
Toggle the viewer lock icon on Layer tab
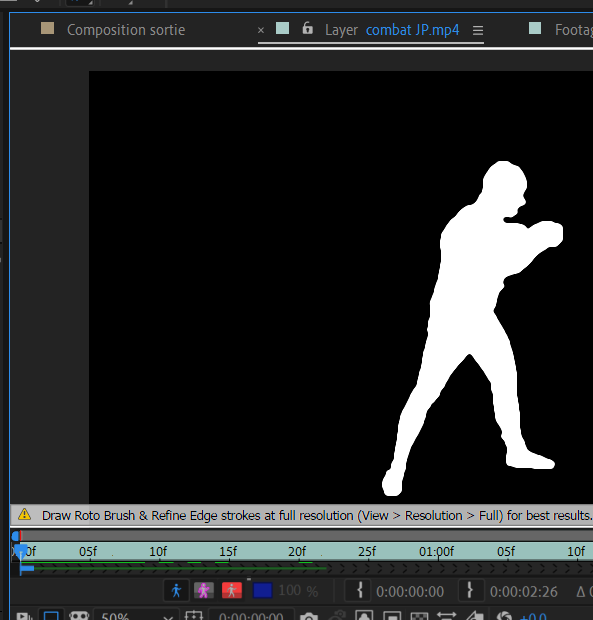(x=307, y=28)
